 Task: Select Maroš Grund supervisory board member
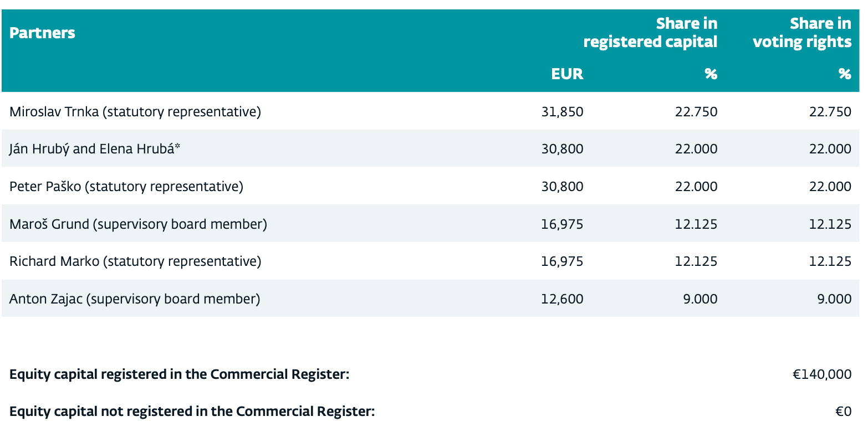[138, 224]
